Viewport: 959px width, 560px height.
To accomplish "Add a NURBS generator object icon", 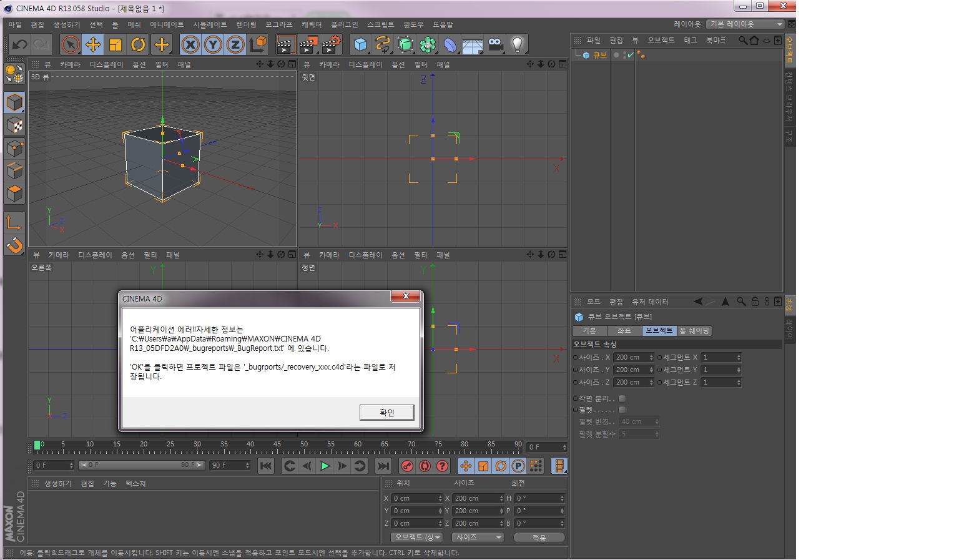I will [405, 44].
